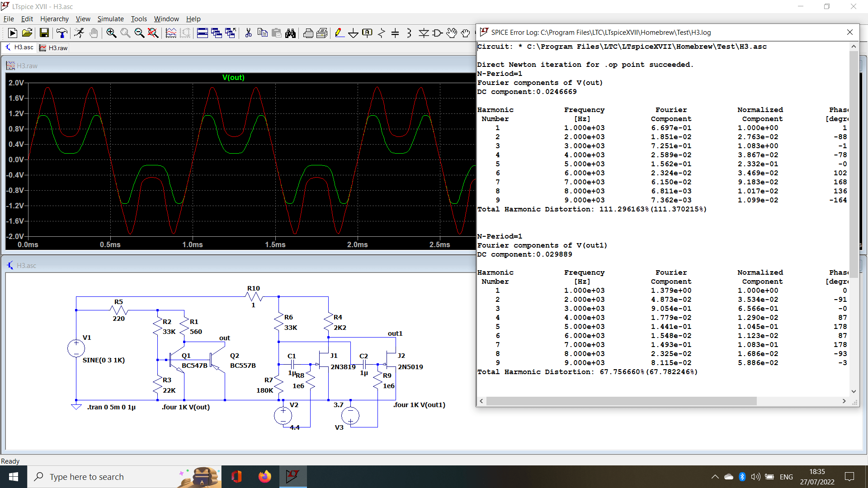Open the Component (AND gate) picker
Screen dimensions: 868x488
(438, 33)
